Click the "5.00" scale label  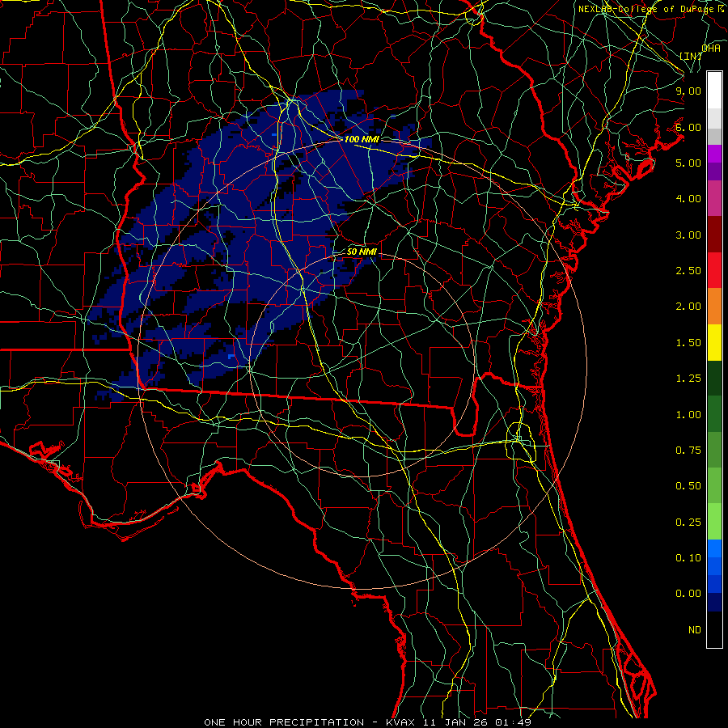[x=688, y=163]
